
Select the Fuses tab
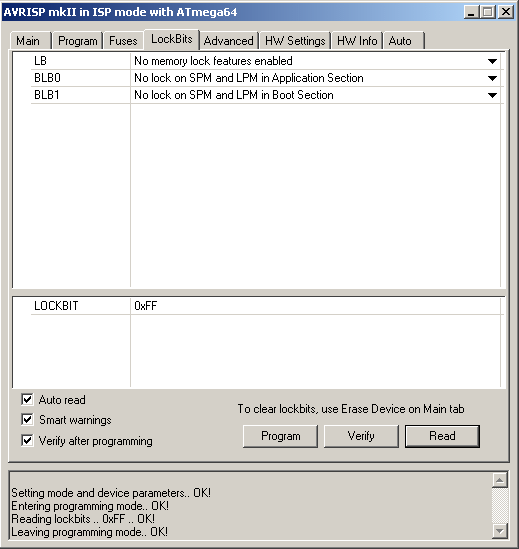[123, 41]
